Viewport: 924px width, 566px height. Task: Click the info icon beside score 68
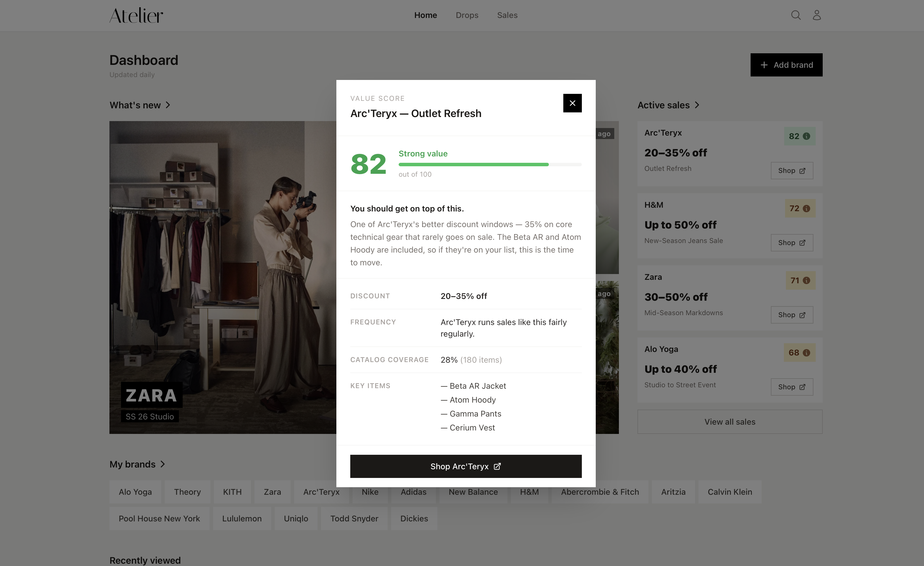[807, 353]
